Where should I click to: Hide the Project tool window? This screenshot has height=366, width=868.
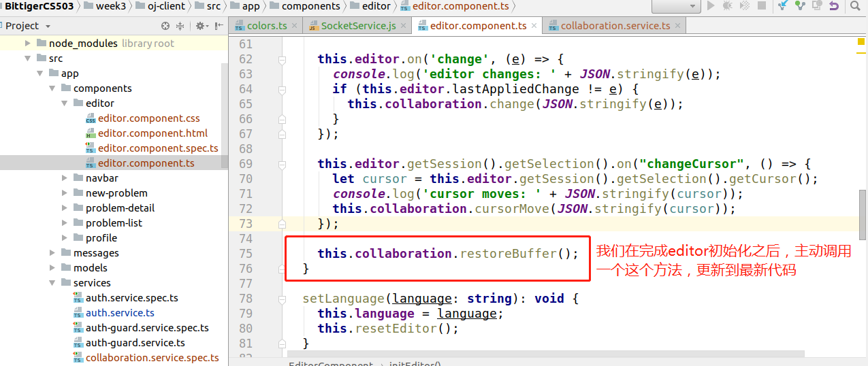(x=219, y=26)
